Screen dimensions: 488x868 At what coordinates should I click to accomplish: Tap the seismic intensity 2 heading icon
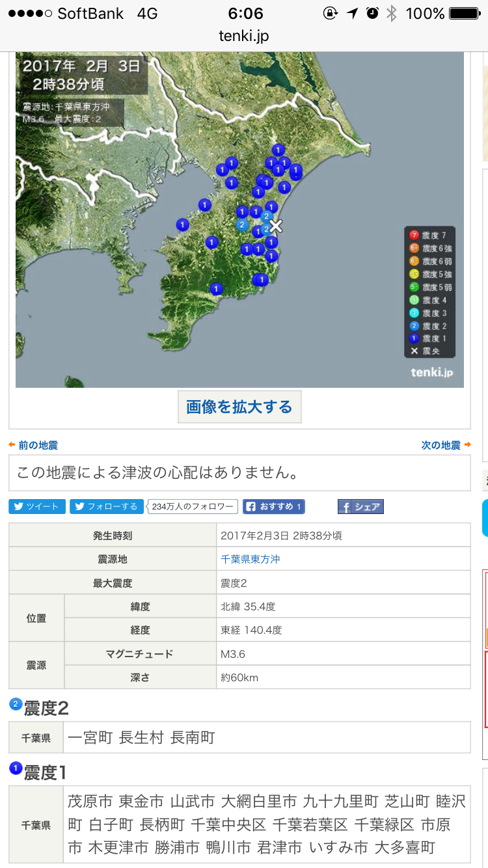[16, 703]
